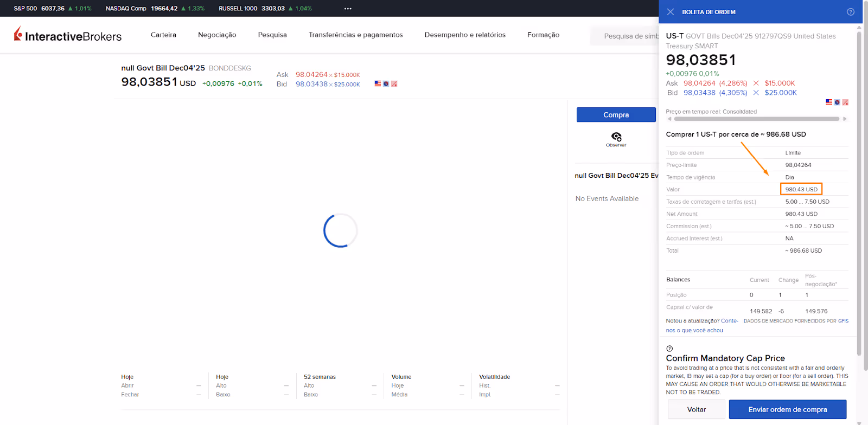The image size is (868, 425).
Task: Click the NASDAQ Comp ticker
Action: pyautogui.click(x=155, y=9)
